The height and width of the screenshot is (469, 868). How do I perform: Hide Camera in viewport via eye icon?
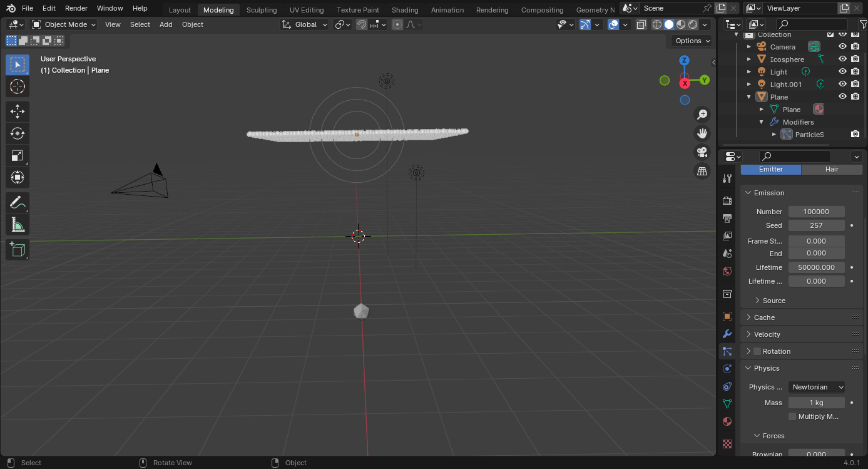coord(843,46)
